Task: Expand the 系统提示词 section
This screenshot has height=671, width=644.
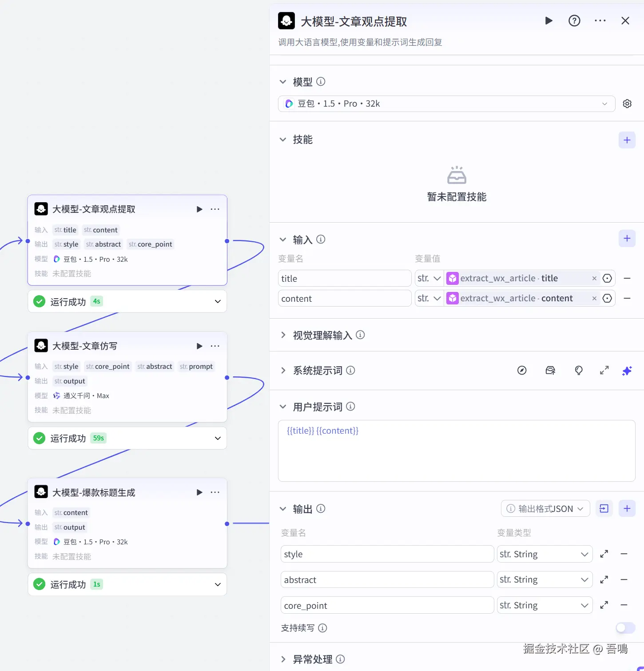Action: [283, 371]
